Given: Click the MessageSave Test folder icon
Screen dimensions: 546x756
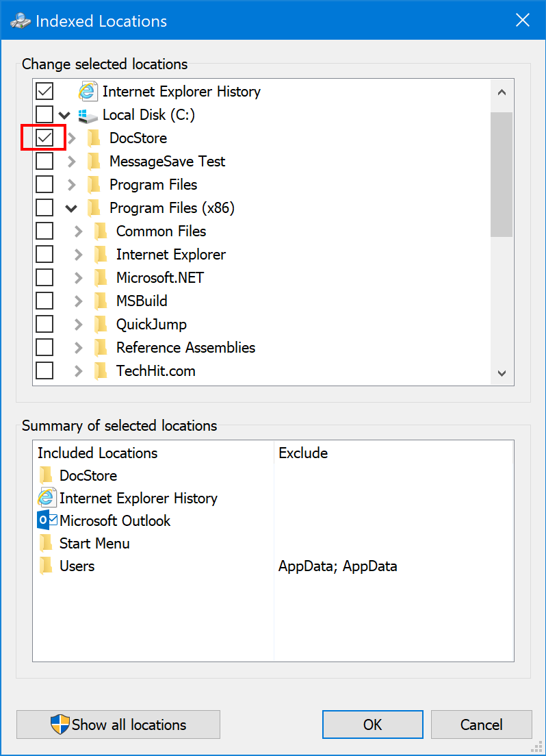Looking at the screenshot, I should [x=94, y=162].
